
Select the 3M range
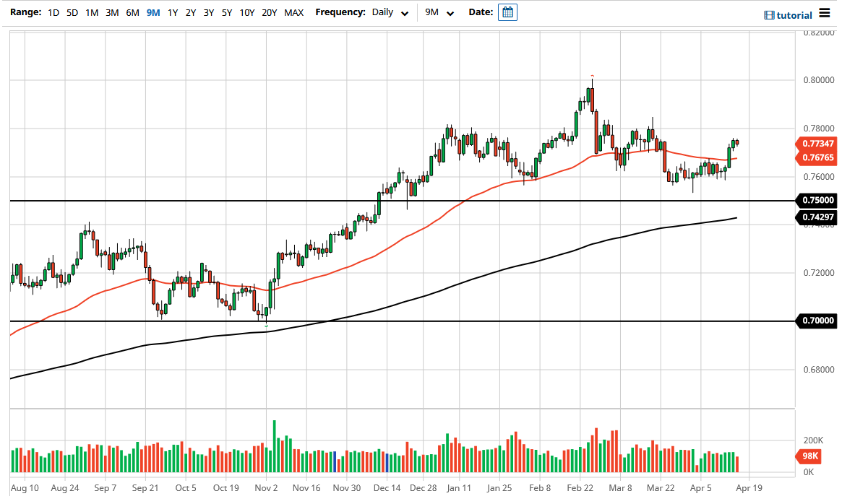112,12
